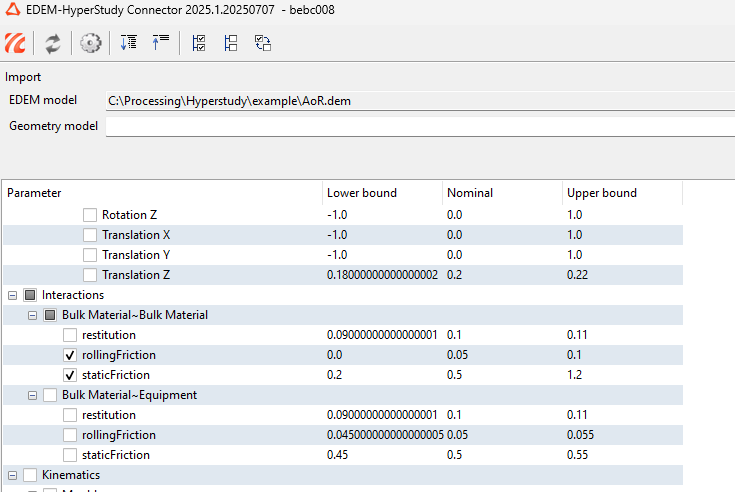Check rollingFriction under Bulk Material~Equipment
The width and height of the screenshot is (735, 492).
pos(70,435)
